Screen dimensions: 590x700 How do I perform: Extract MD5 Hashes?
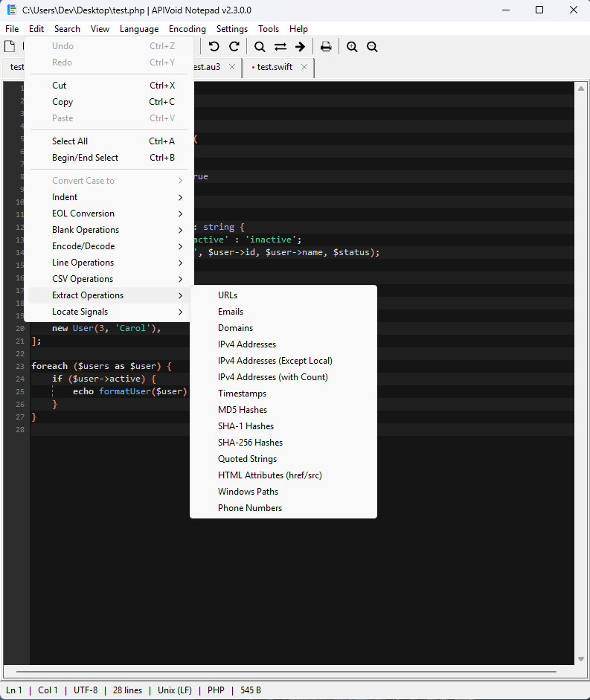pos(283,410)
